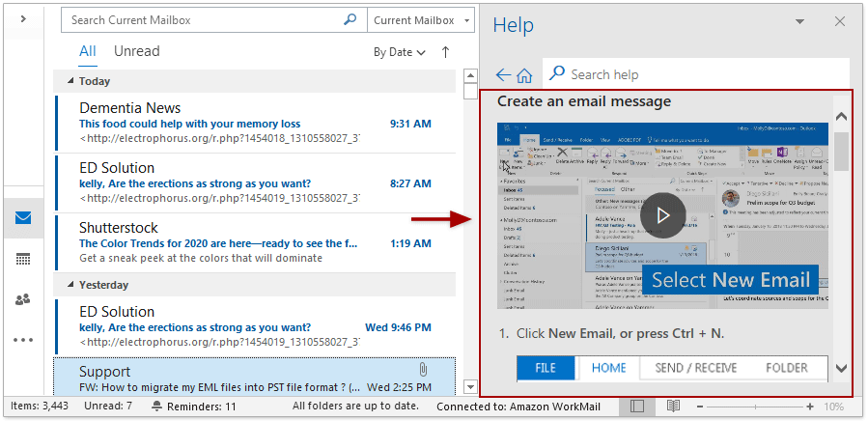Collapse the Yesterday message group
Image resolution: width=868 pixels, height=421 pixels.
pos(71,285)
